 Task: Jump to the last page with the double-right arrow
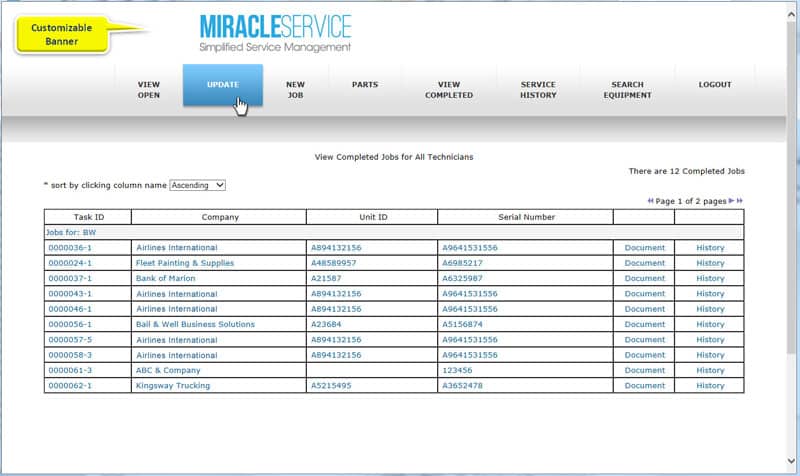tap(739, 201)
